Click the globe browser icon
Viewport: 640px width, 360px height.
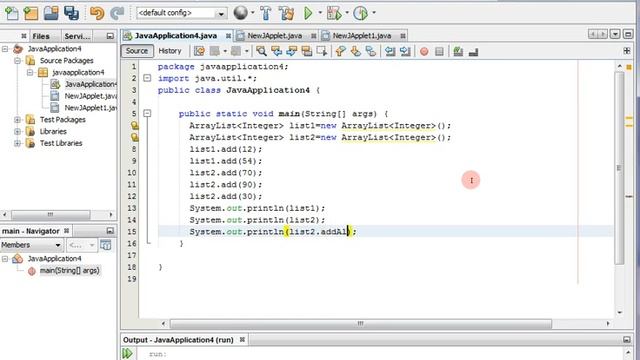(240, 13)
